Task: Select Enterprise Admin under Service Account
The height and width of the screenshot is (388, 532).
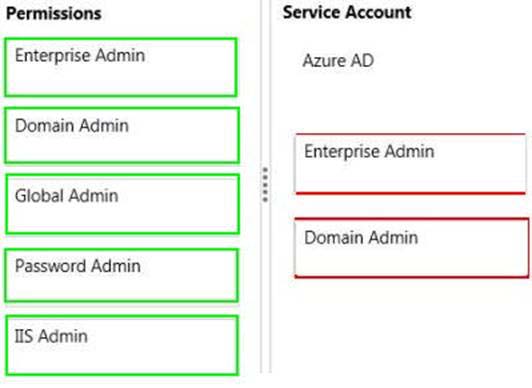Action: pos(411,164)
